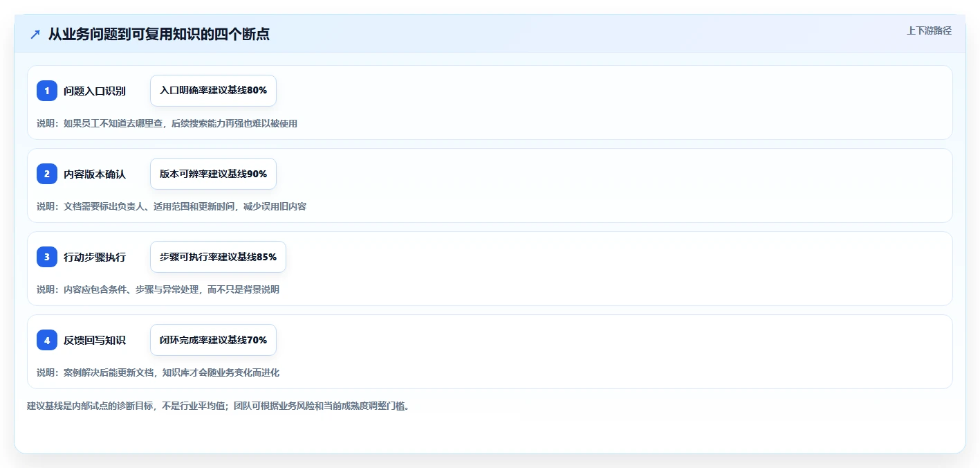This screenshot has width=980, height=468.
Task: Click the 入口明确率建议基线80% pill
Action: (213, 91)
